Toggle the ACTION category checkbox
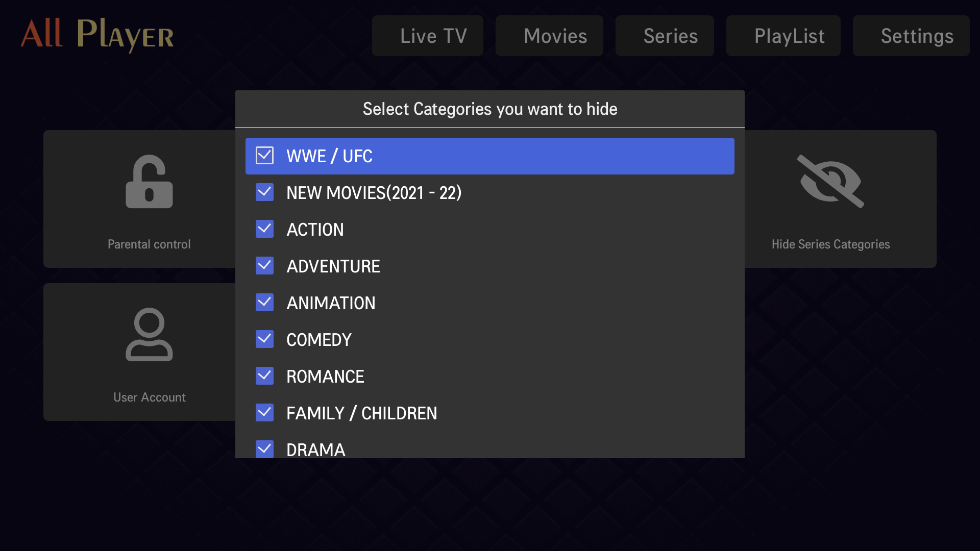 point(264,229)
